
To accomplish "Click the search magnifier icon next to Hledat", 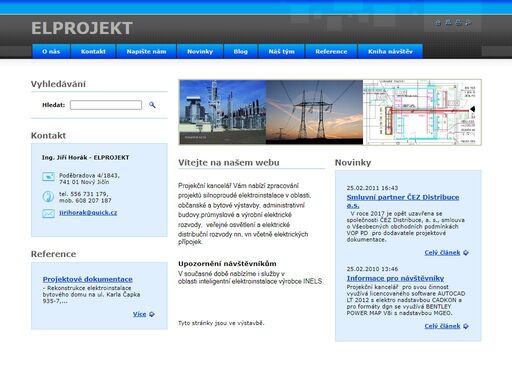I will (152, 105).
